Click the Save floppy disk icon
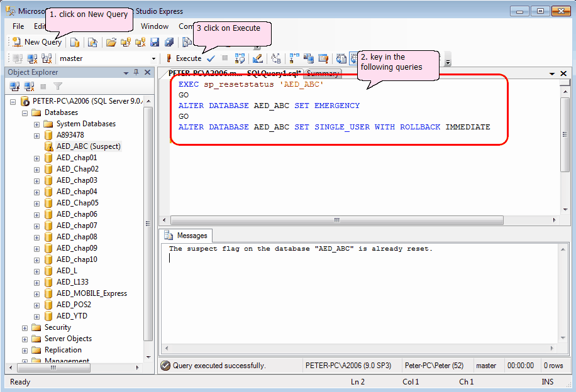 pos(155,42)
